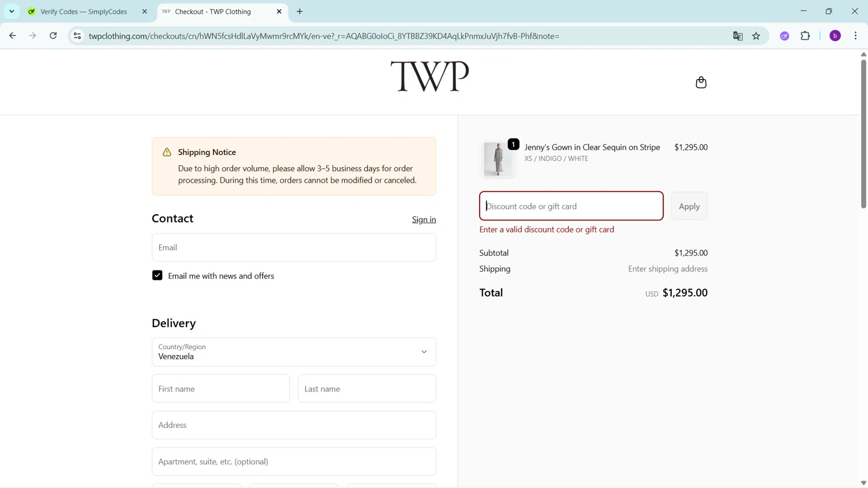Viewport: 868px width, 488px height.
Task: Close the Checkout TWP Clothing tab
Action: 279,12
